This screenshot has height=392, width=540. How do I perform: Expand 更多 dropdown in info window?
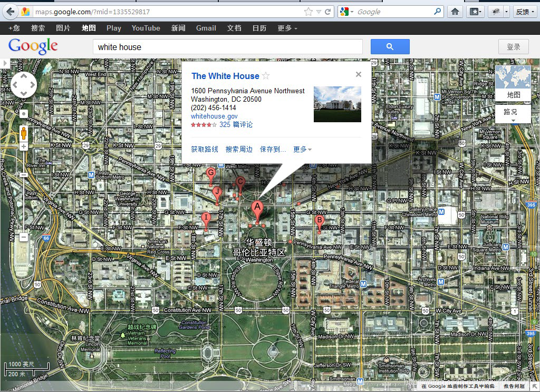pos(302,149)
